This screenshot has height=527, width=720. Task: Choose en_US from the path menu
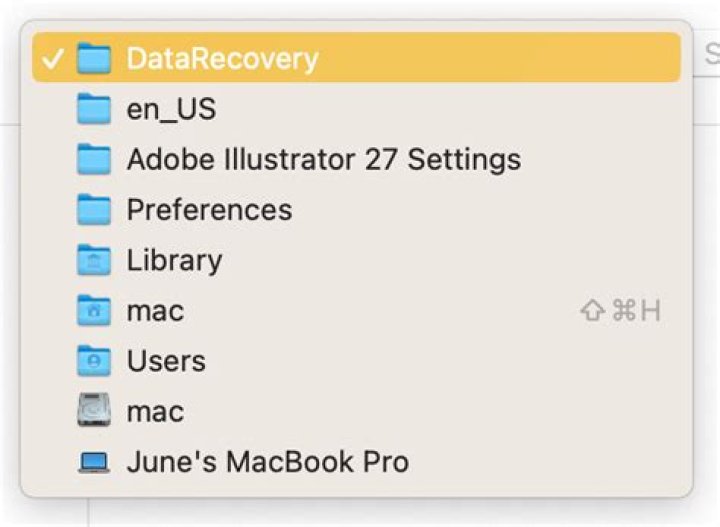pyautogui.click(x=171, y=108)
